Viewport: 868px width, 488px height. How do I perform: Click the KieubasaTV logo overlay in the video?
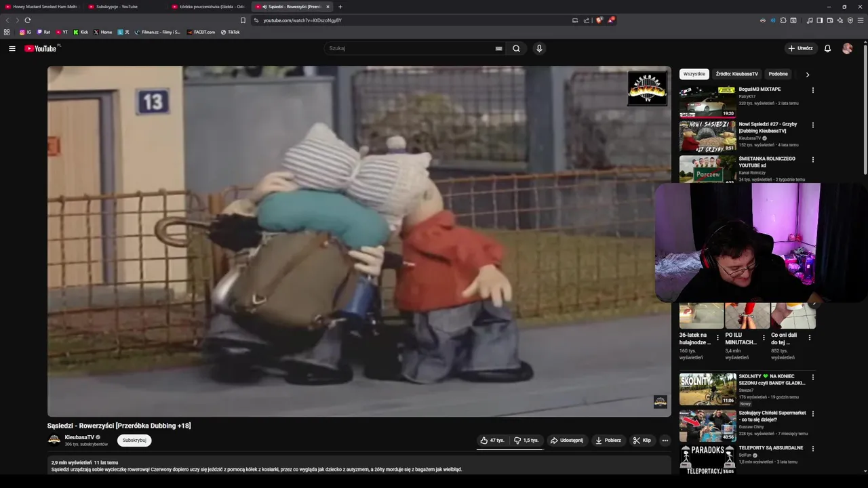tap(647, 88)
